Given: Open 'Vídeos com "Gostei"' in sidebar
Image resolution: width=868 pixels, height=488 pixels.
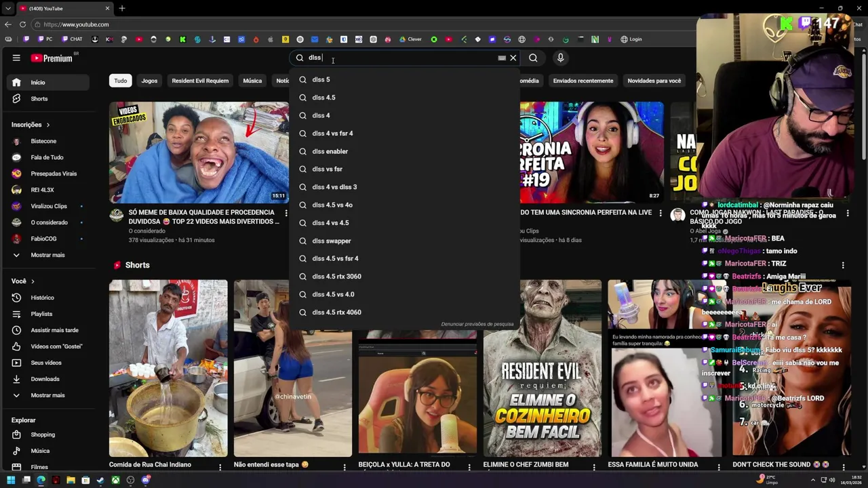Looking at the screenshot, I should 47,346.
